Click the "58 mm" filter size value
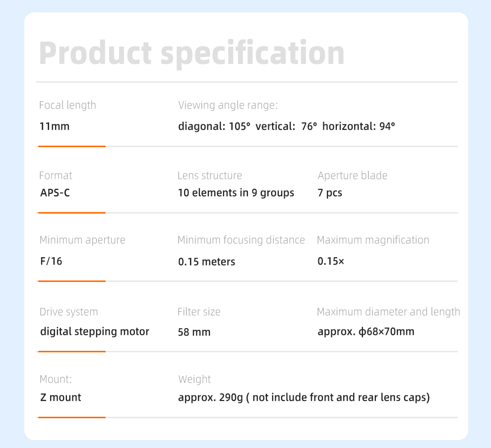The width and height of the screenshot is (491, 448). pyautogui.click(x=194, y=332)
